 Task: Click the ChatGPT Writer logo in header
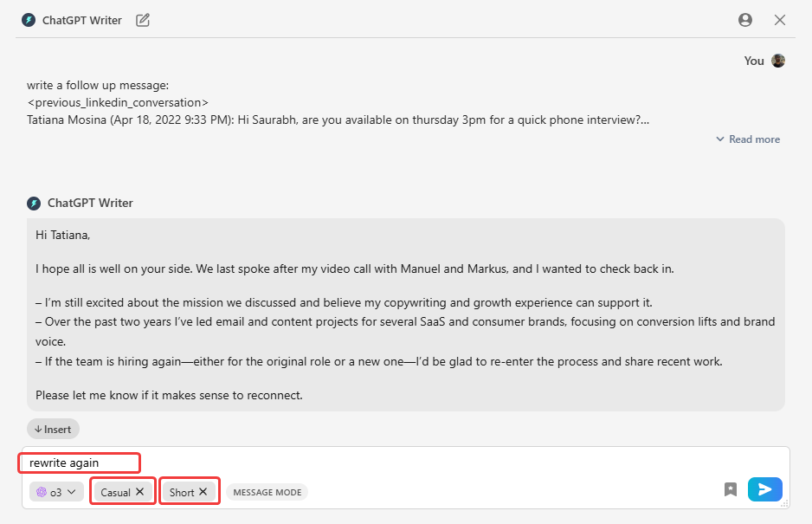pos(29,20)
